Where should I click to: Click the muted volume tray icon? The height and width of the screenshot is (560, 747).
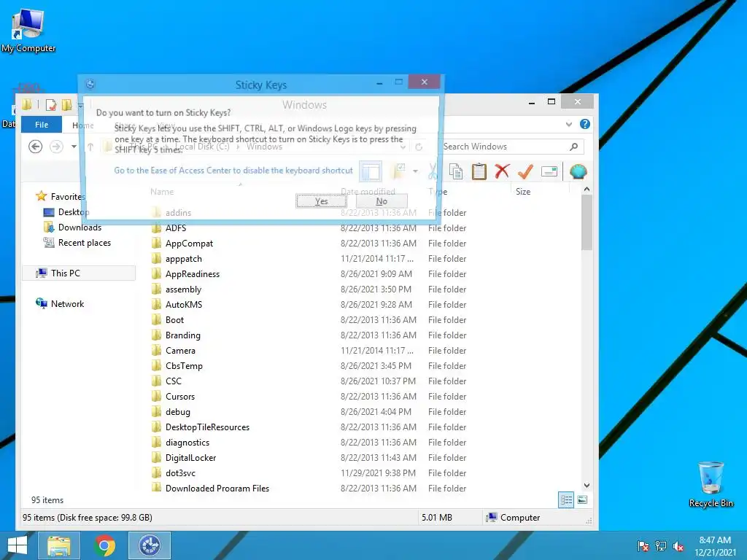pyautogui.click(x=678, y=546)
